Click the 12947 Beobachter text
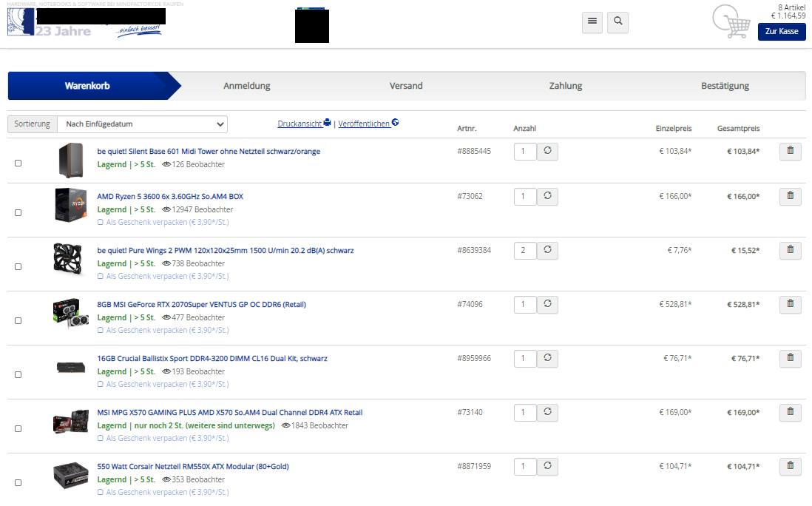Image resolution: width=812 pixels, height=506 pixels. [202, 209]
